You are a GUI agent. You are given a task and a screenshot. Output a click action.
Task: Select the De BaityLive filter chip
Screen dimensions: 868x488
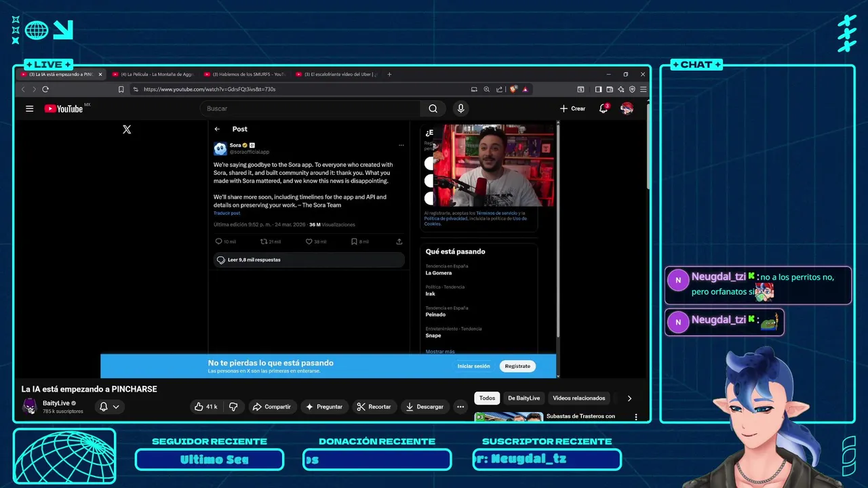(524, 399)
